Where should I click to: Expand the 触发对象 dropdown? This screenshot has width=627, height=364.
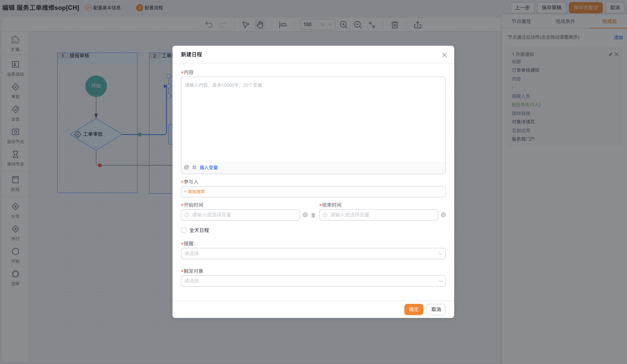313,281
